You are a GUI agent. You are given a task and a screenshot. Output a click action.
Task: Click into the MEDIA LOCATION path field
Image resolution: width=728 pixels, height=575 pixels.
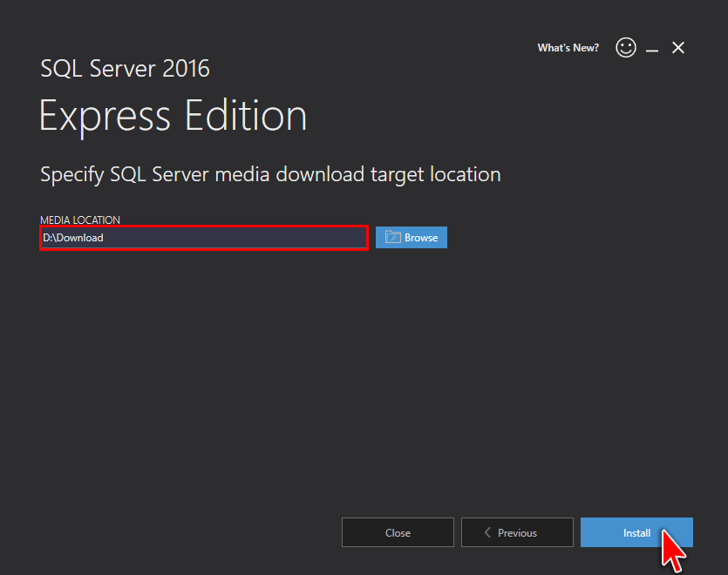coord(204,238)
